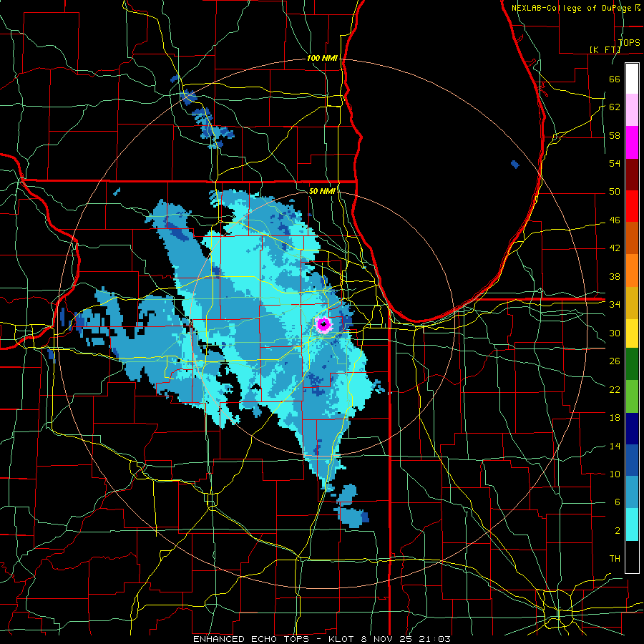
Task: Click the black TH threshold legend swatch
Action: pyautogui.click(x=632, y=557)
